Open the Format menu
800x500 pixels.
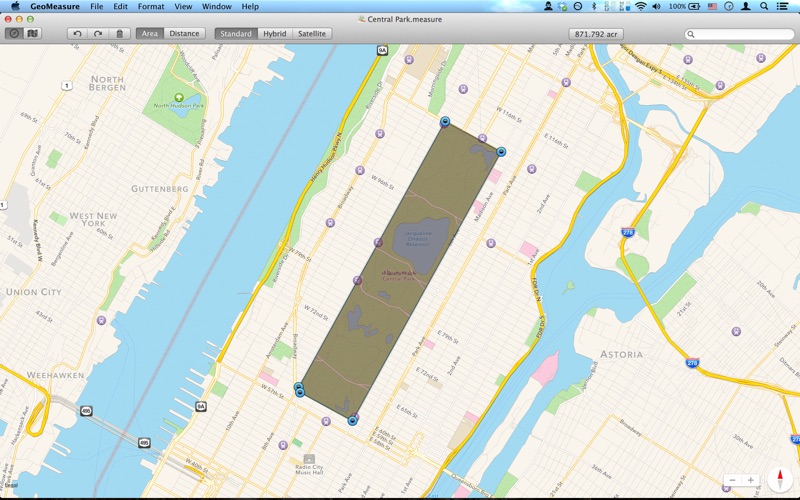(x=151, y=7)
